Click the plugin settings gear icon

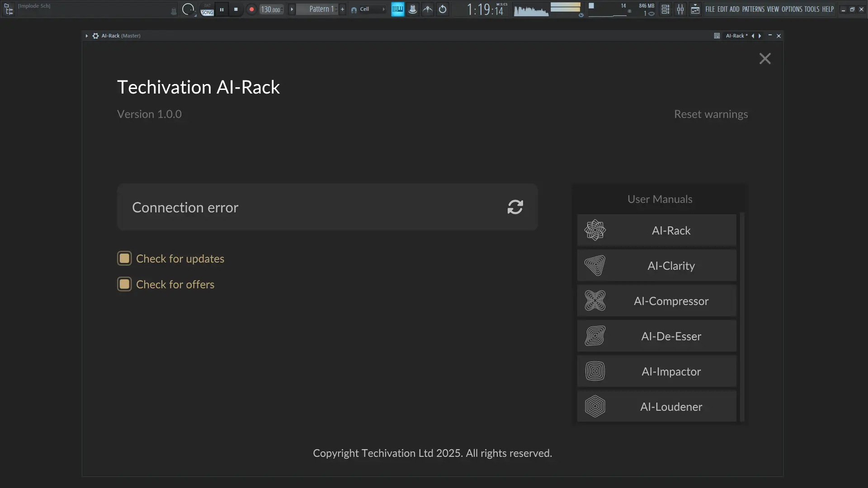pos(95,36)
